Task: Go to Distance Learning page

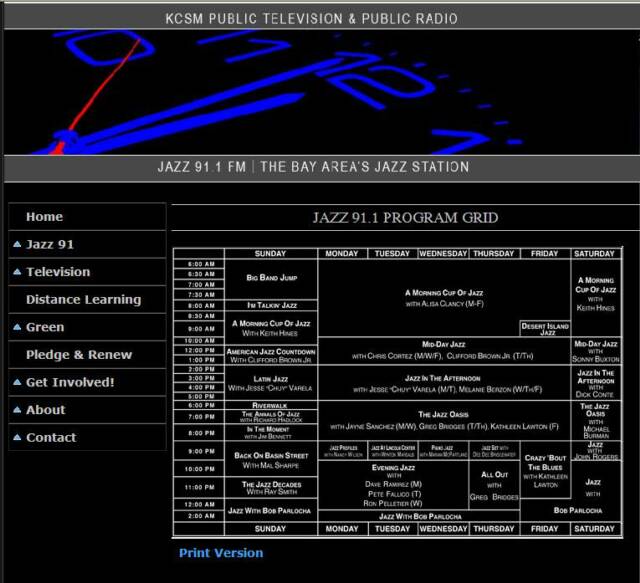Action: click(87, 299)
